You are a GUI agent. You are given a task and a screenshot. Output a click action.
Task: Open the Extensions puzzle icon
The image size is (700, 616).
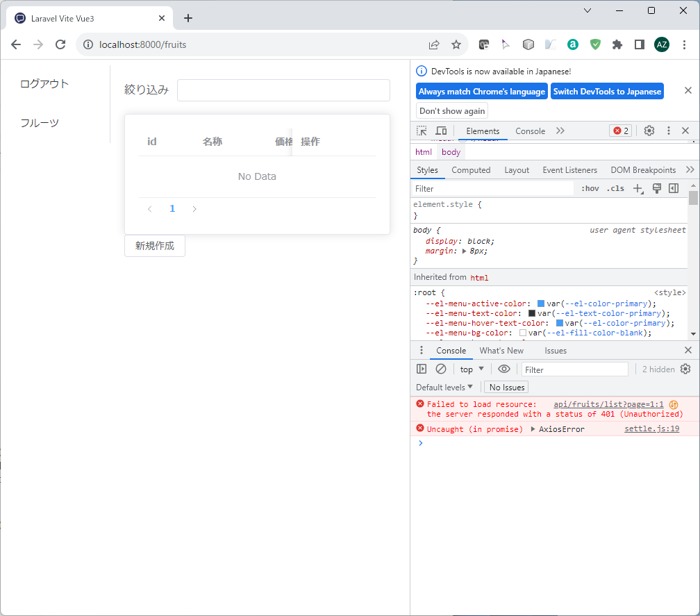point(617,44)
